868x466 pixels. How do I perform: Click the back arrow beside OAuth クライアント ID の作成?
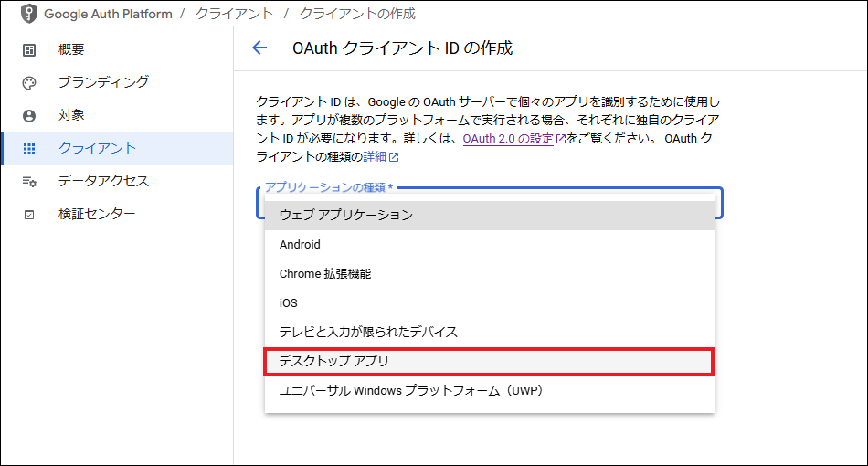(x=259, y=48)
